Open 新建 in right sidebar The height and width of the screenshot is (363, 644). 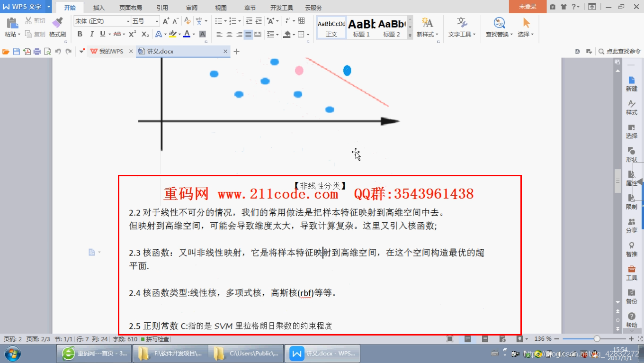(632, 84)
